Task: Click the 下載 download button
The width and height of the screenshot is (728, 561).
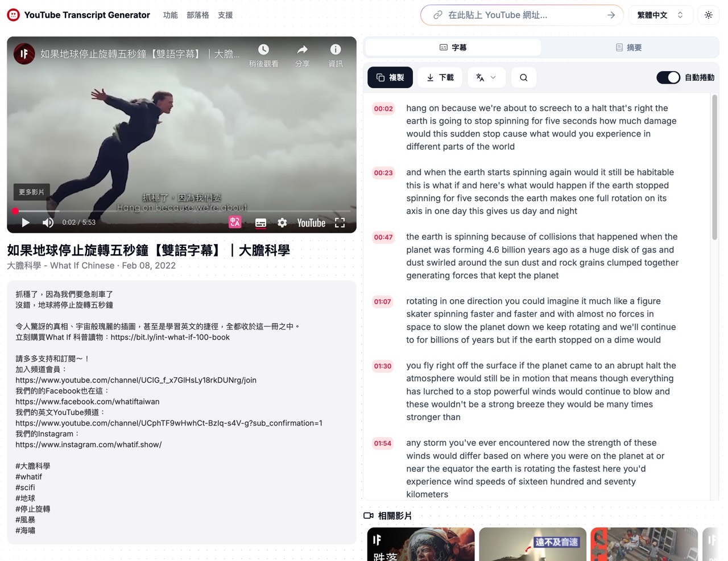Action: click(x=440, y=77)
